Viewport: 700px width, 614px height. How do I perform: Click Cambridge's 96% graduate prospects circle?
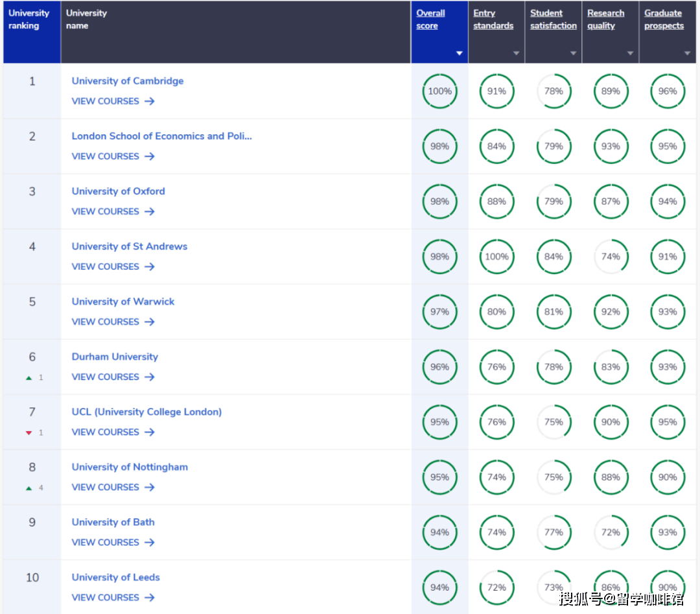[668, 91]
